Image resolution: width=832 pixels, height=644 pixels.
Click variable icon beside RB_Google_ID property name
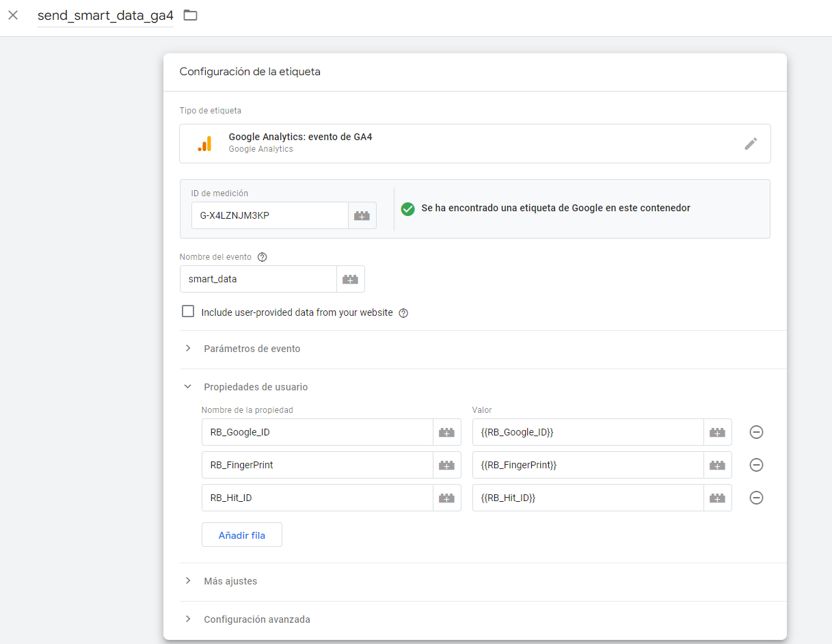coord(446,432)
